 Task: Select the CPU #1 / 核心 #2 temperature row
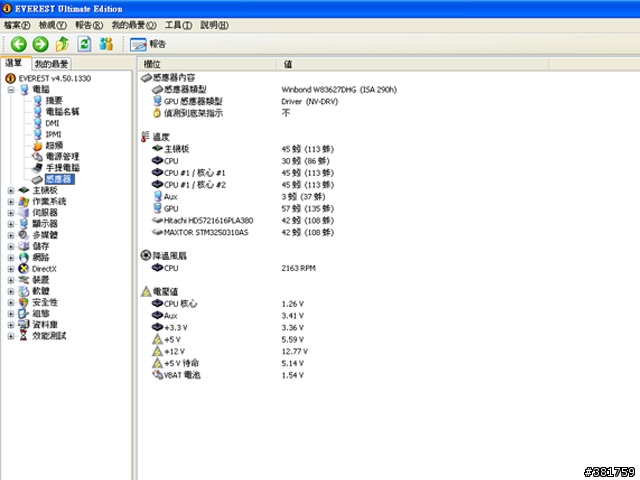[243, 185]
